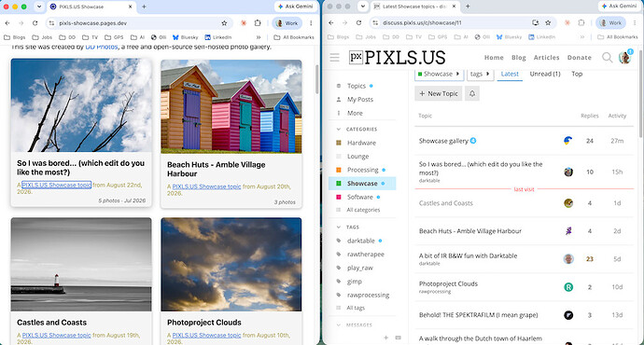Open Blog in PIXLS.US header
Image resolution: width=644 pixels, height=345 pixels.
pyautogui.click(x=519, y=58)
